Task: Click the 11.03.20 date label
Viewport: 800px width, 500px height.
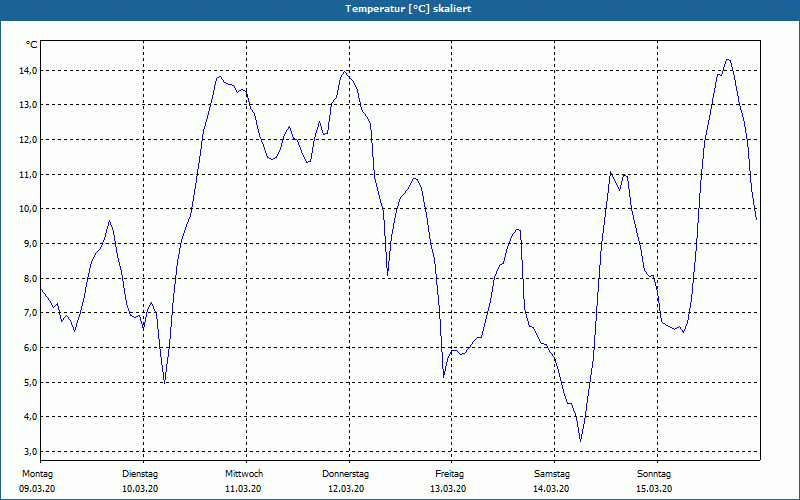Action: pyautogui.click(x=243, y=489)
